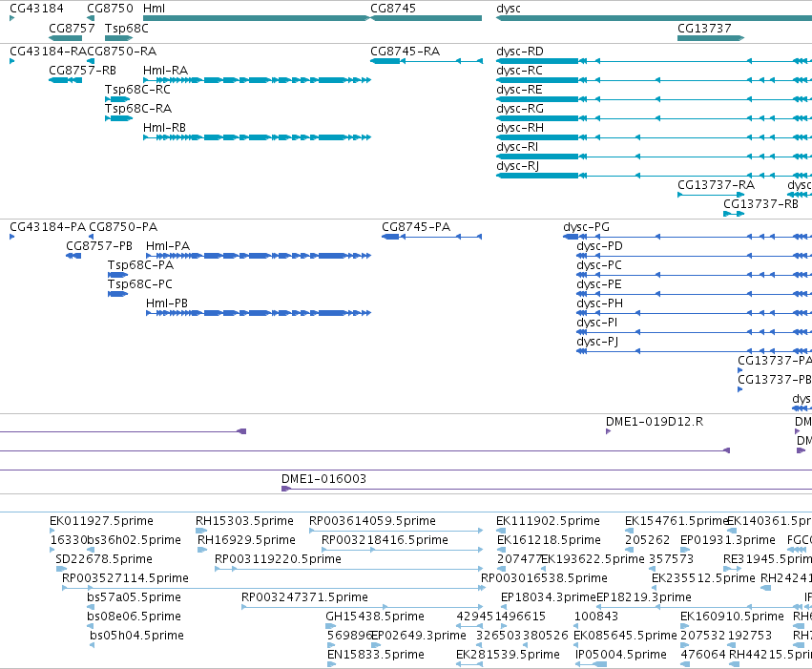This screenshot has height=669, width=812.
Task: Select the Hml-RA transcript
Action: tap(257, 80)
